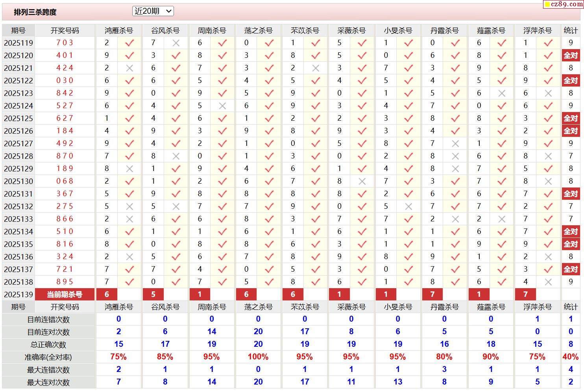The image size is (584, 392).
Task: Click the 最大连错次数 row label
Action: pos(48,370)
